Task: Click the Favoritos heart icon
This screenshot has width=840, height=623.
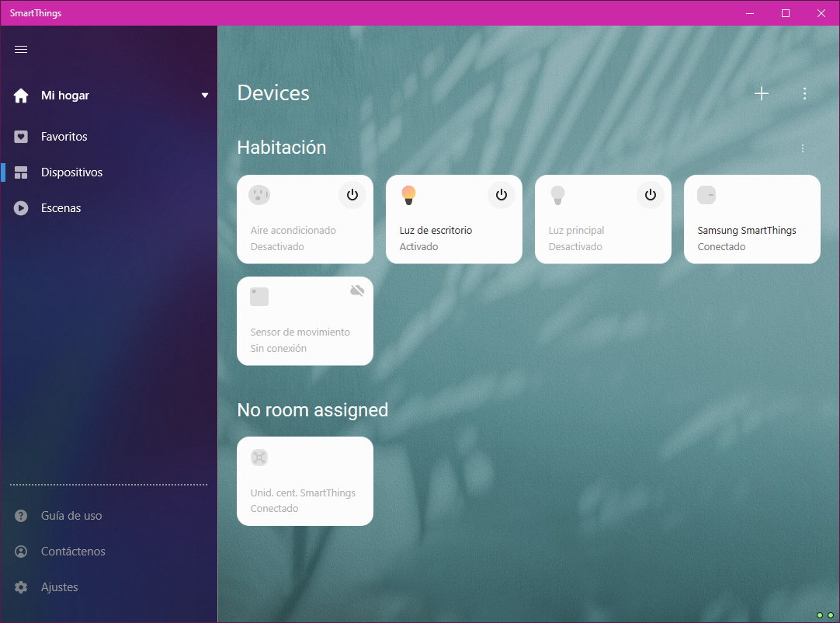Action: (x=21, y=137)
